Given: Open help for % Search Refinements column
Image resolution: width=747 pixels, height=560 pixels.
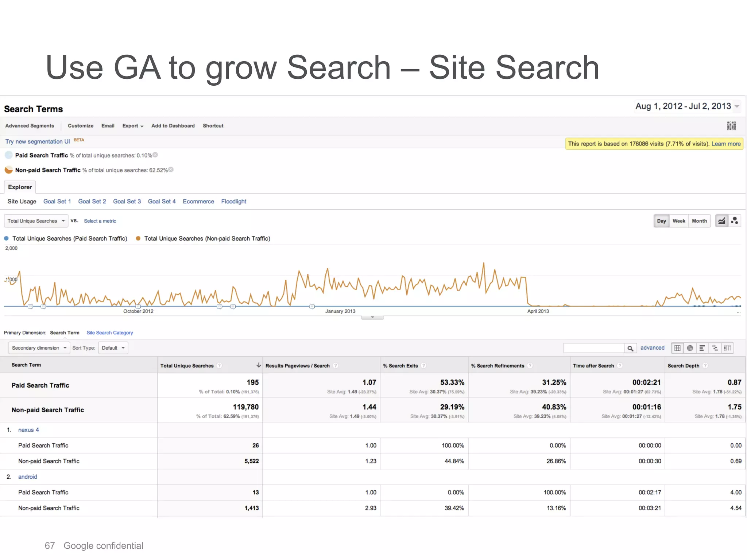Looking at the screenshot, I should coord(530,366).
